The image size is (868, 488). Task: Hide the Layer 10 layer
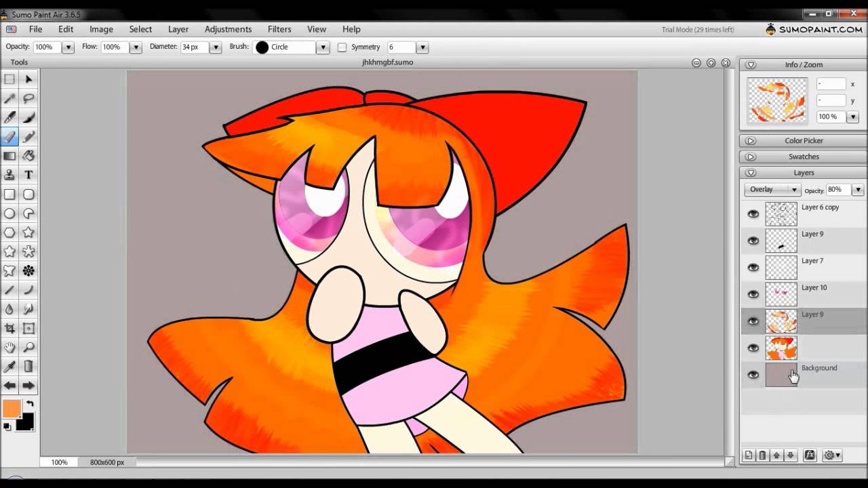point(753,294)
